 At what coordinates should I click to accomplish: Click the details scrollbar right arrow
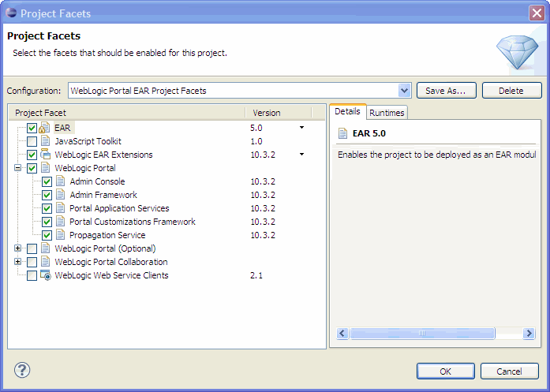point(528,333)
